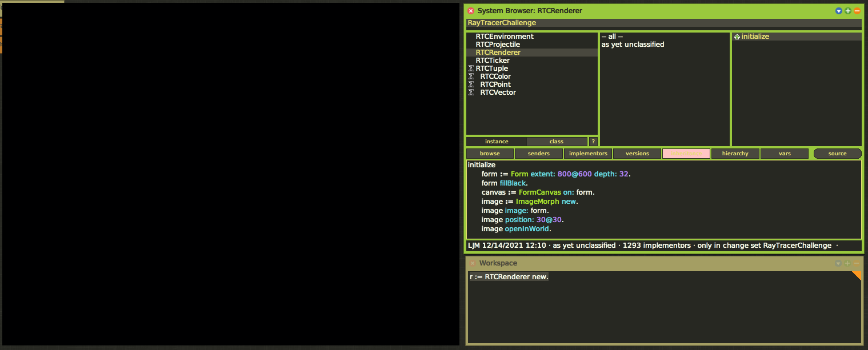Image resolution: width=868 pixels, height=350 pixels.
Task: Select RTCVector class
Action: tap(532, 92)
